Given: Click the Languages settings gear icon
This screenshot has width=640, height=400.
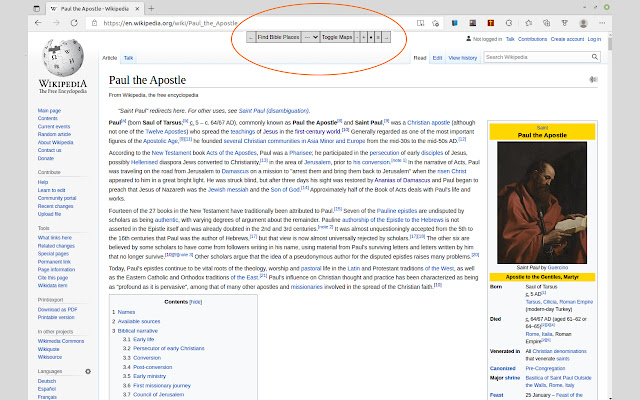Looking at the screenshot, I should (x=88, y=371).
